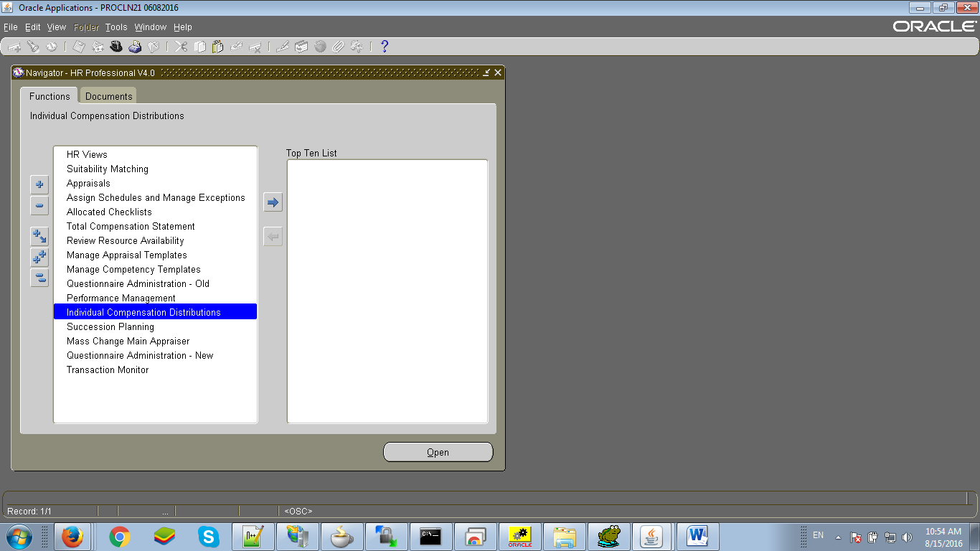This screenshot has width=980, height=551.
Task: Click the Close Form toolbar icon
Action: [x=154, y=47]
